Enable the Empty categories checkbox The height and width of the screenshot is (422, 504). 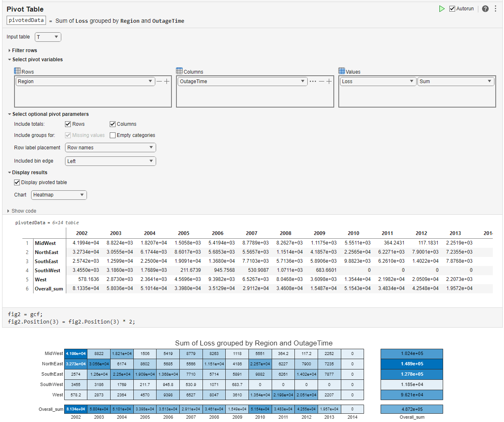(112, 135)
